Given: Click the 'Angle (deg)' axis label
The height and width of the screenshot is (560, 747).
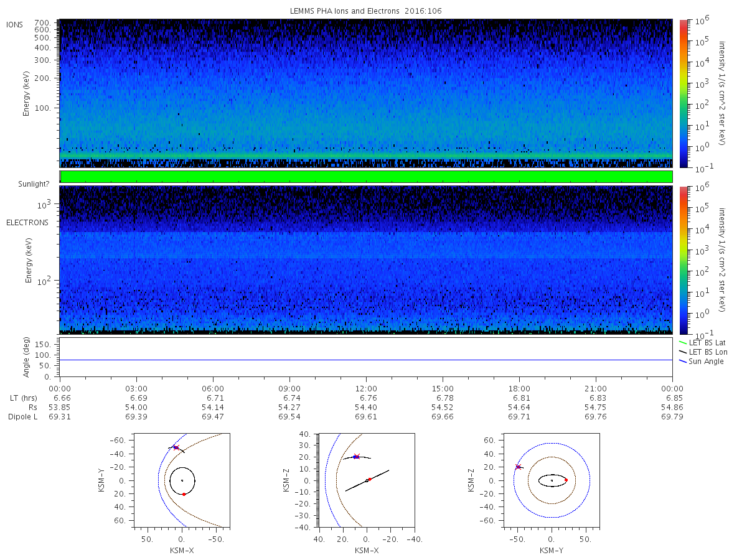Looking at the screenshot, I should (27, 357).
